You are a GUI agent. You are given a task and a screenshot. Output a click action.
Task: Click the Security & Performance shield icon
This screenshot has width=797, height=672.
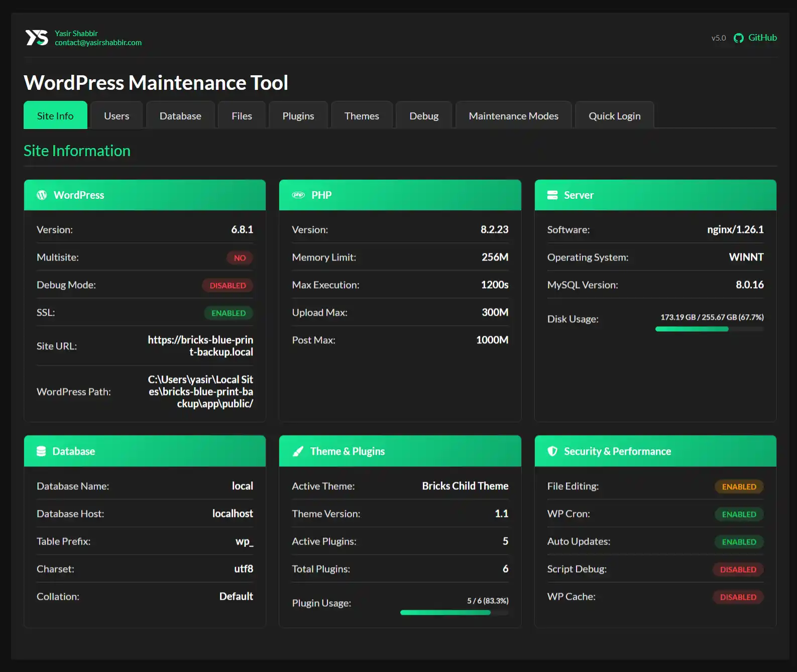tap(552, 451)
